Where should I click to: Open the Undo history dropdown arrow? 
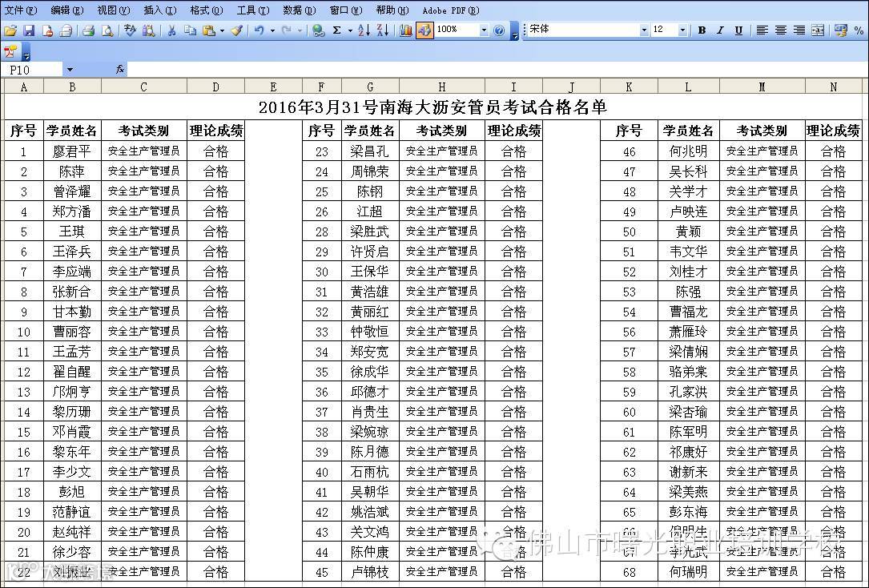pos(272,31)
